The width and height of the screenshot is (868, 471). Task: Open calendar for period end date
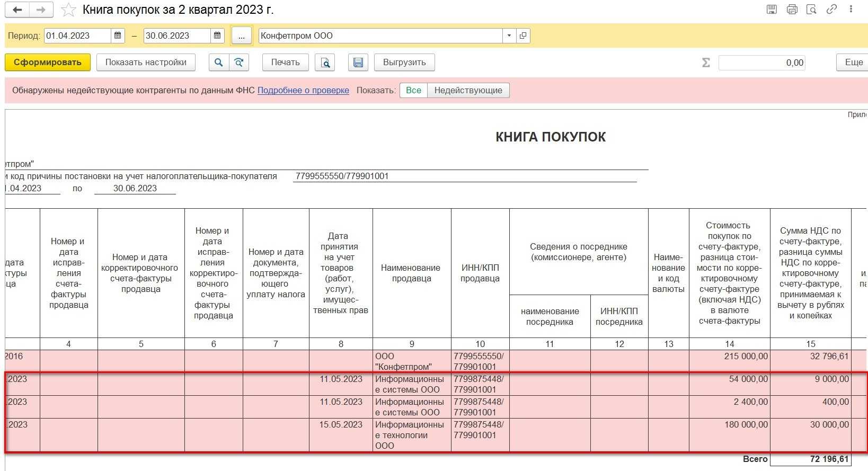(217, 36)
